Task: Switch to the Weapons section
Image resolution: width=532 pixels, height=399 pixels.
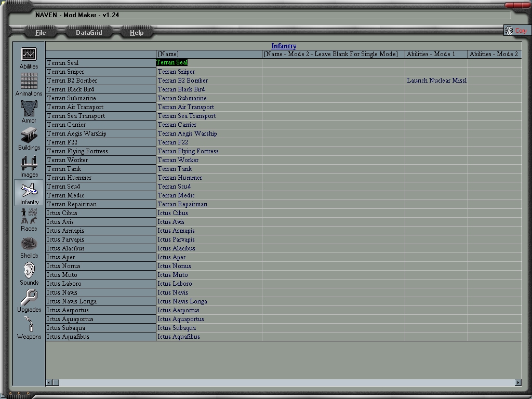Action: 29,326
